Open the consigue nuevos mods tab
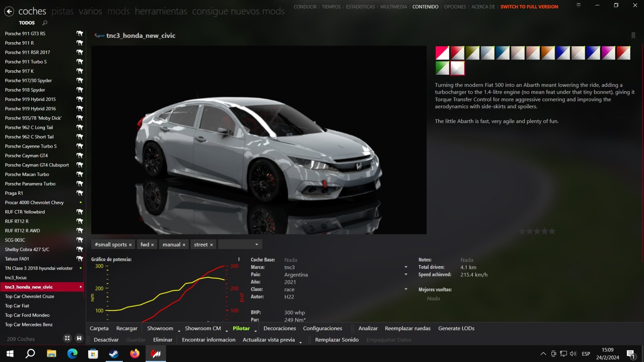 [238, 11]
